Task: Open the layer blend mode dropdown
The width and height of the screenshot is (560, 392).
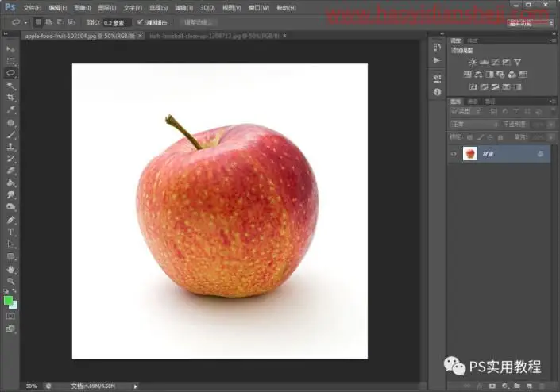Action: [x=474, y=124]
